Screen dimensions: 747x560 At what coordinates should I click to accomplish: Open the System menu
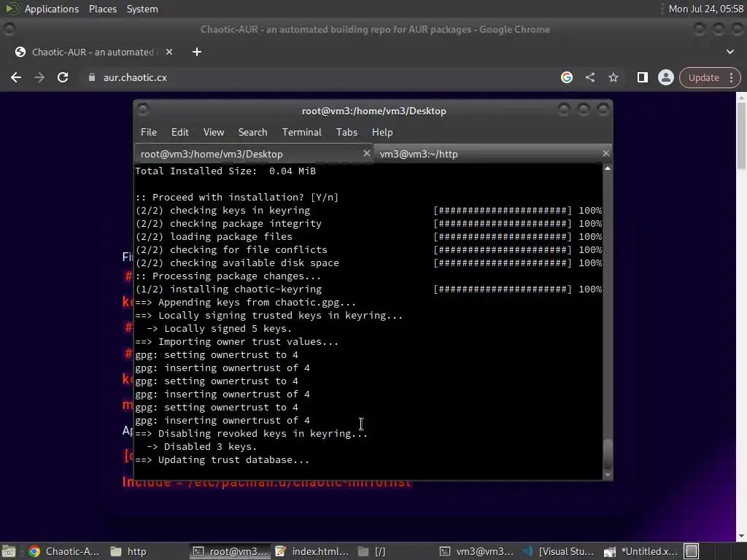142,9
